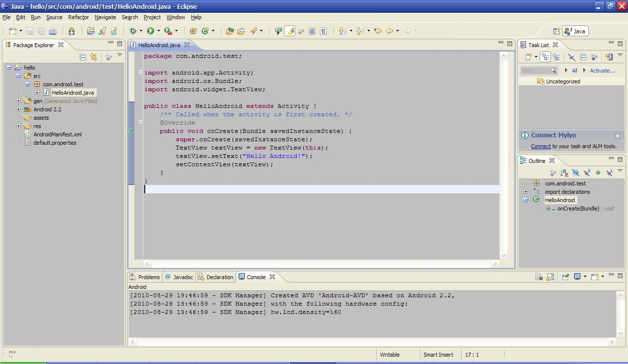
Task: Switch to the Declaration tab
Action: (x=216, y=277)
